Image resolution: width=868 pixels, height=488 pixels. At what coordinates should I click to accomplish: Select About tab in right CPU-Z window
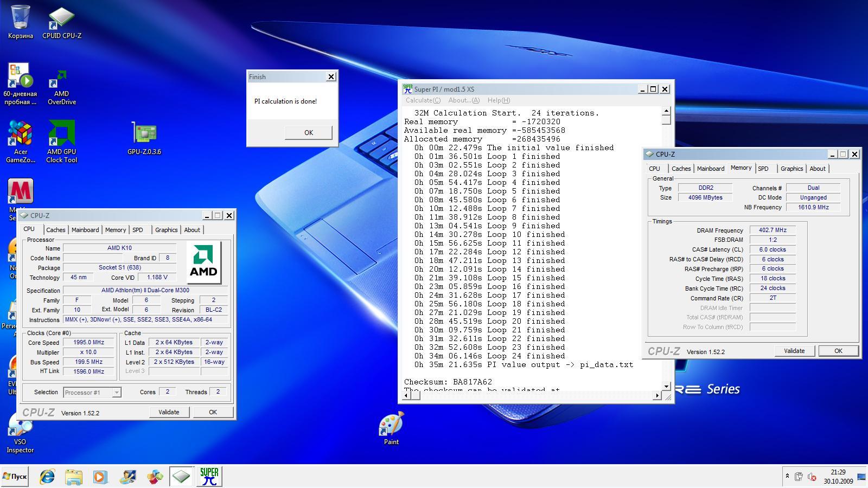pos(818,169)
